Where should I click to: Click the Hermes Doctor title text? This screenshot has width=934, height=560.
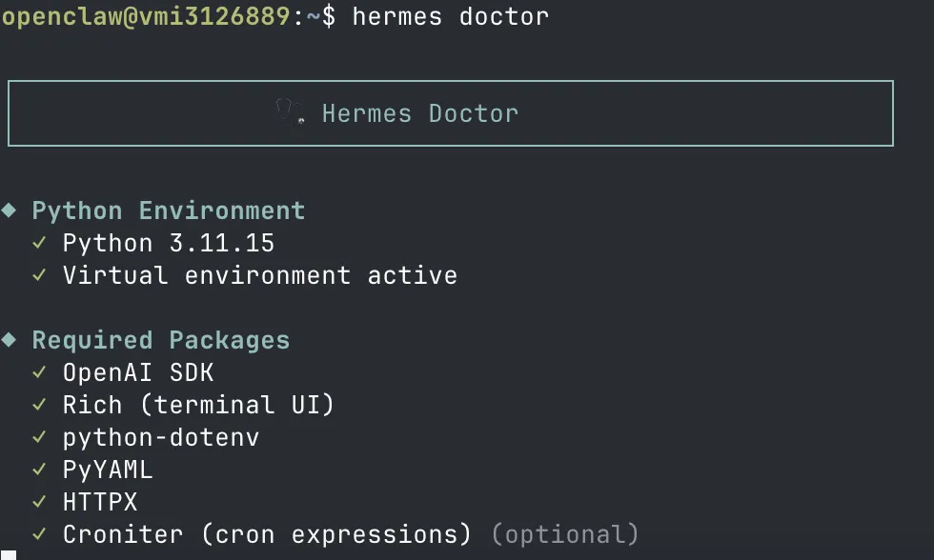coord(419,113)
